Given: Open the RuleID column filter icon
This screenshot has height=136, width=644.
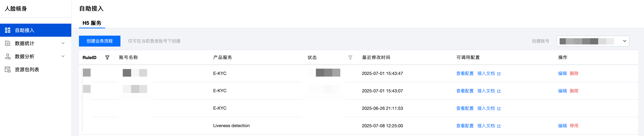Looking at the screenshot, I should tap(107, 57).
